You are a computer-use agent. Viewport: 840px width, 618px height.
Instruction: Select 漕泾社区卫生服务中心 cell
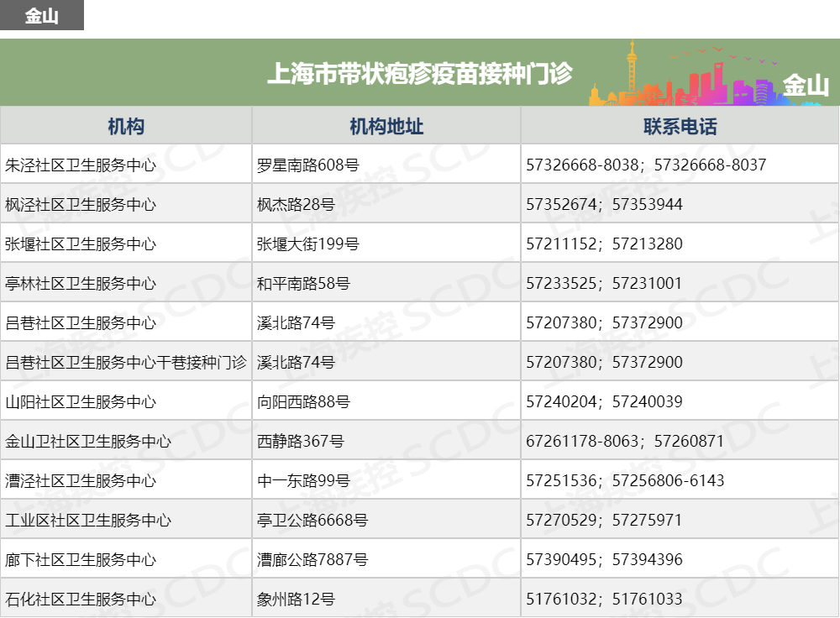126,480
